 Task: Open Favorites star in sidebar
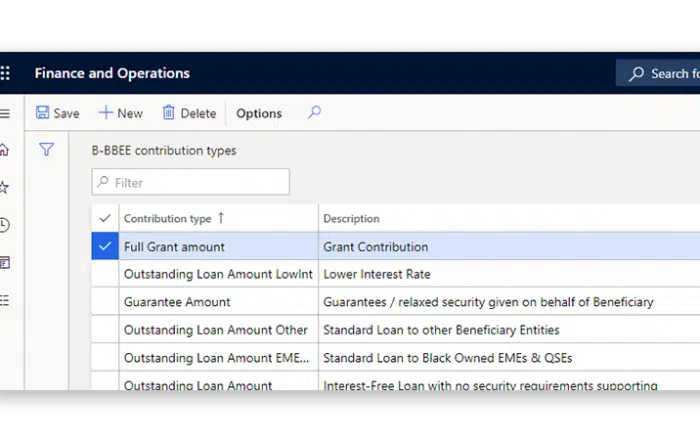pos(5,187)
